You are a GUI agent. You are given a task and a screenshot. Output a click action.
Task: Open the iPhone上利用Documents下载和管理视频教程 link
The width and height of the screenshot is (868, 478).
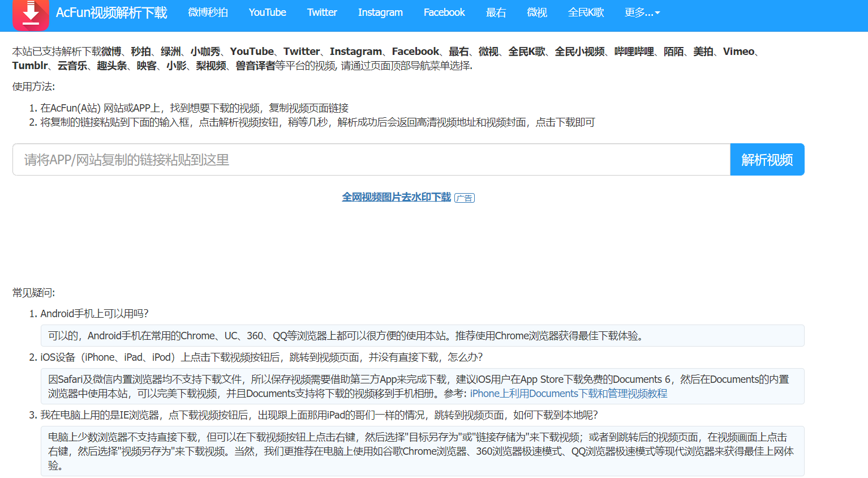click(568, 394)
